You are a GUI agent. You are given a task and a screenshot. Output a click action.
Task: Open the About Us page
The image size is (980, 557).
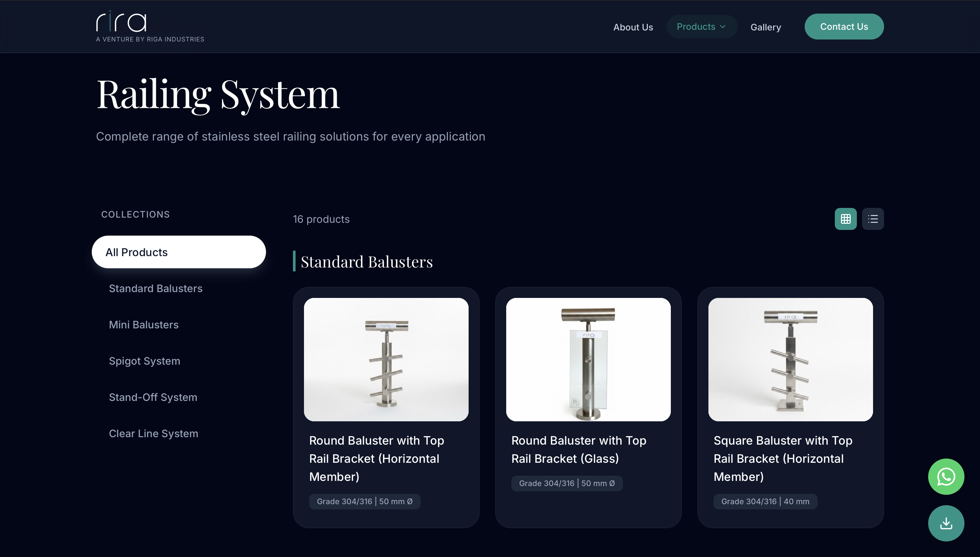[633, 27]
